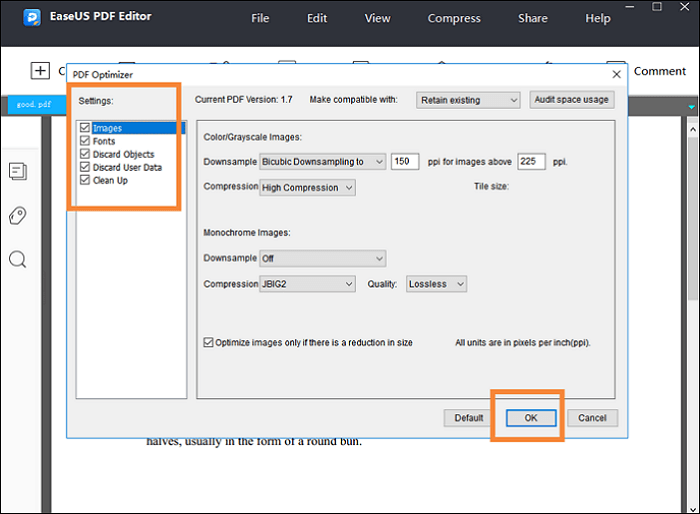Open the bookmark tag sidebar icon
Image resolution: width=700 pixels, height=514 pixels.
[x=18, y=216]
